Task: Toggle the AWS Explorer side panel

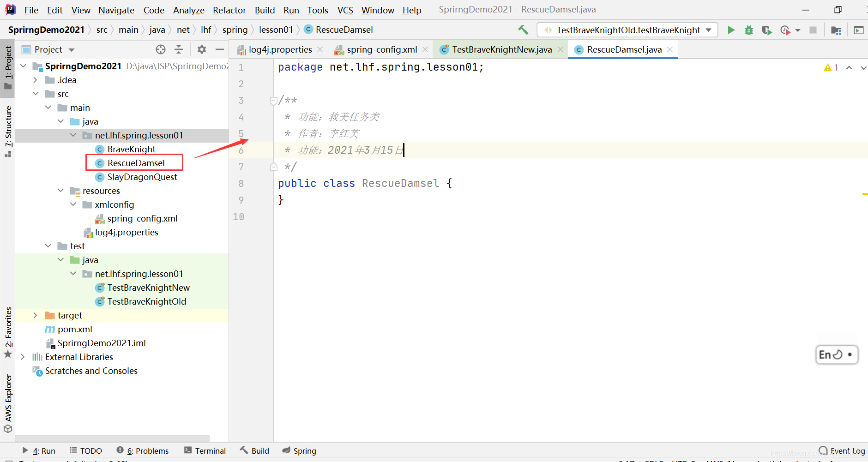Action: 8,403
